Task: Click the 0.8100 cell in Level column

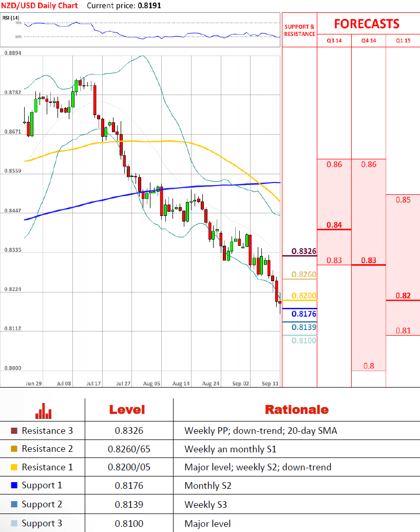Action: 129,523
